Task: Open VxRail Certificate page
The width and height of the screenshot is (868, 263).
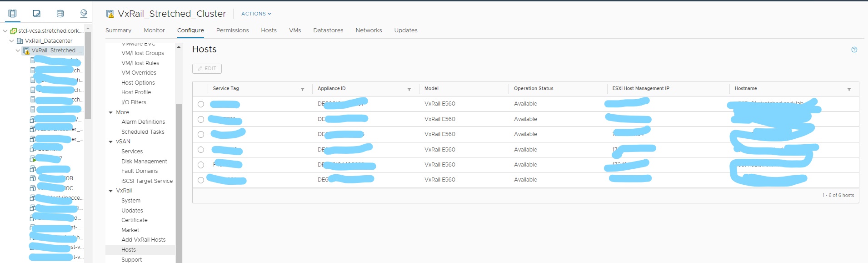Action: (135, 220)
